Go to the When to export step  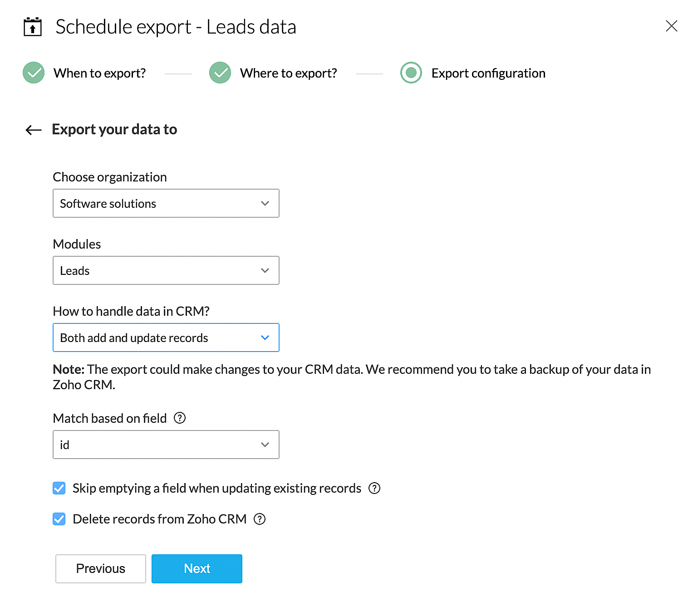100,73
